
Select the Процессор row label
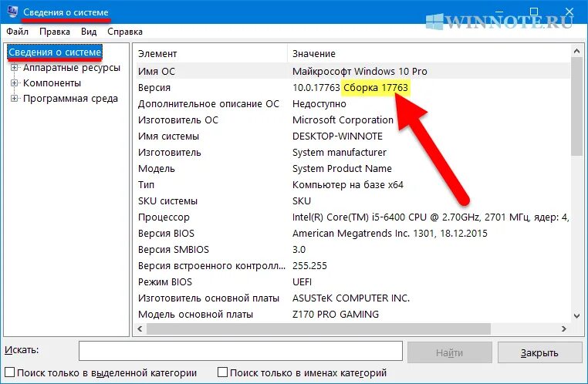click(x=164, y=217)
